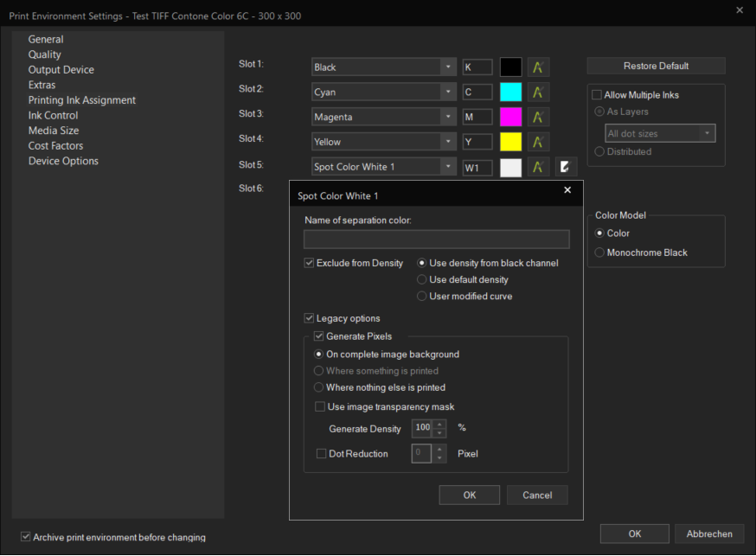The width and height of the screenshot is (756, 556).
Task: Confirm Spot Color dialog with OK
Action: pyautogui.click(x=469, y=495)
